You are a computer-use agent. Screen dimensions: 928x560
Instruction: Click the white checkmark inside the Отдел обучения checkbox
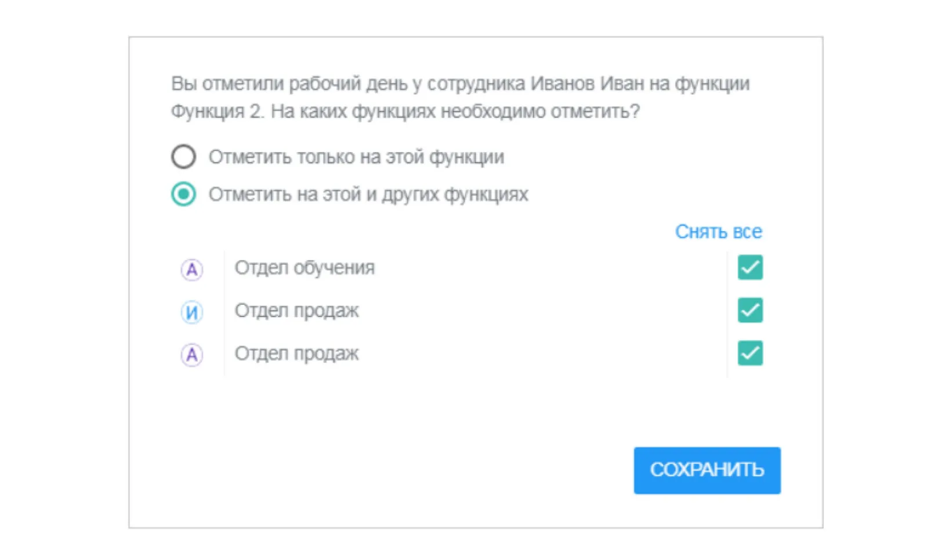point(750,267)
